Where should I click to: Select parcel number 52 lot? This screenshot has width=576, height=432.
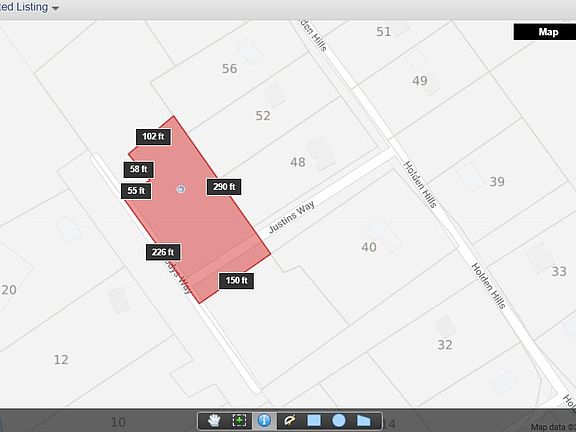pyautogui.click(x=263, y=116)
